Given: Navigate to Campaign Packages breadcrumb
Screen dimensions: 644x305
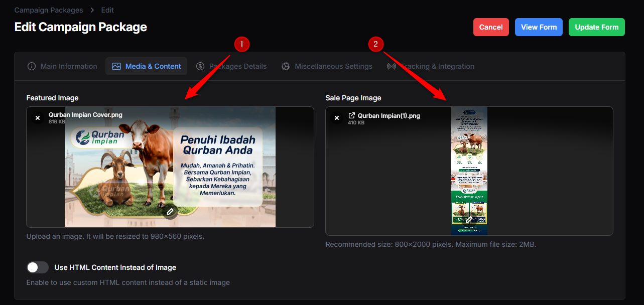Looking at the screenshot, I should tap(49, 10).
